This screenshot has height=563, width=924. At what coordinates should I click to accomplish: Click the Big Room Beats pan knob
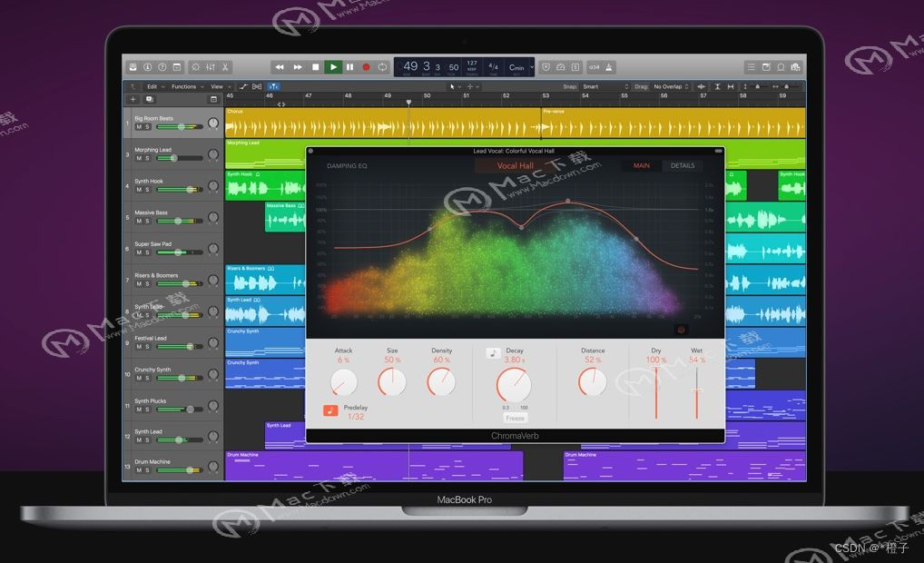[x=213, y=123]
